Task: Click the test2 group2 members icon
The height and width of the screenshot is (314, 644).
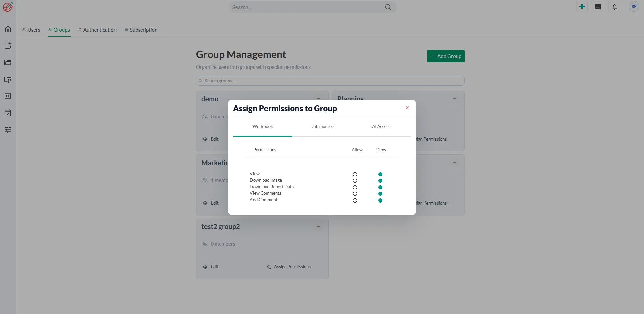Action: click(205, 244)
